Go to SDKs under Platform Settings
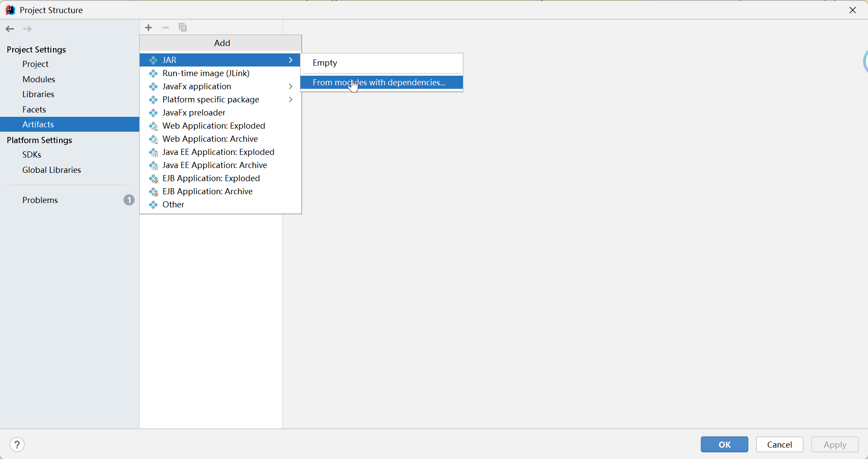Image resolution: width=868 pixels, height=459 pixels. (x=32, y=154)
